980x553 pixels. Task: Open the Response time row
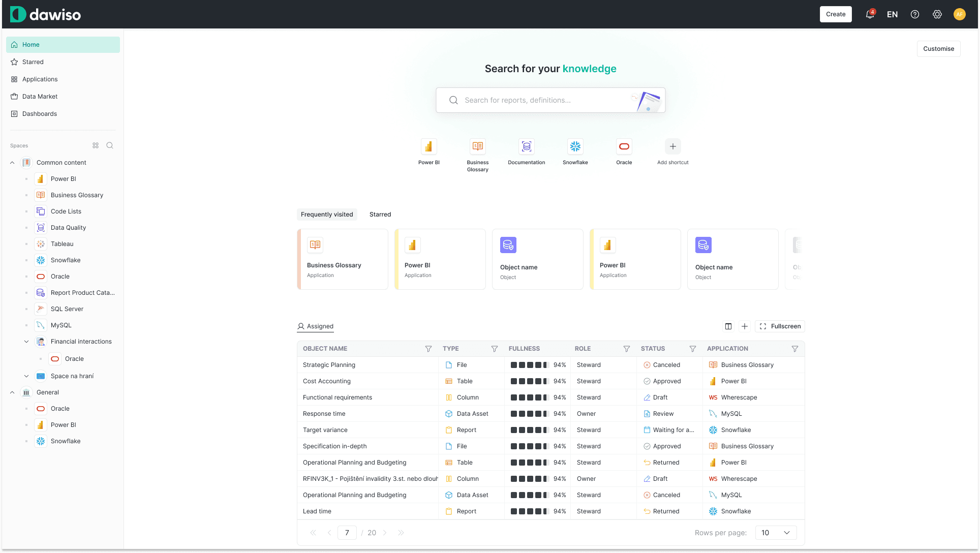[x=550, y=414]
